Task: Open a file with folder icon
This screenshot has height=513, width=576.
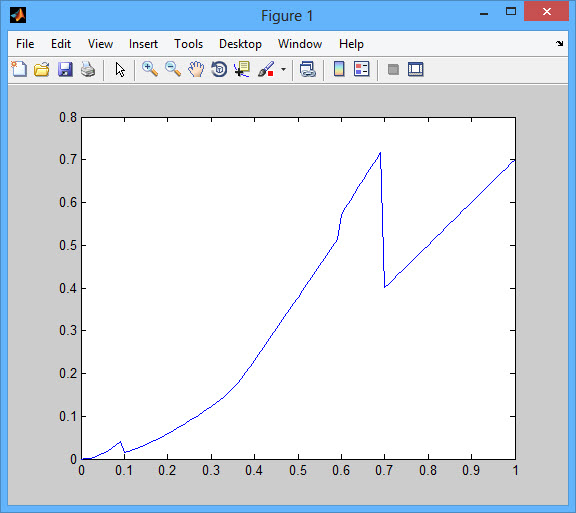Action: (42, 69)
